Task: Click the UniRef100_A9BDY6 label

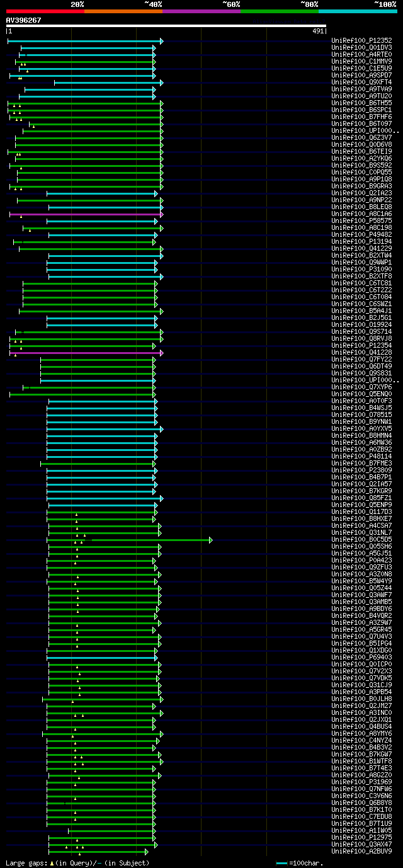Action: [x=361, y=609]
